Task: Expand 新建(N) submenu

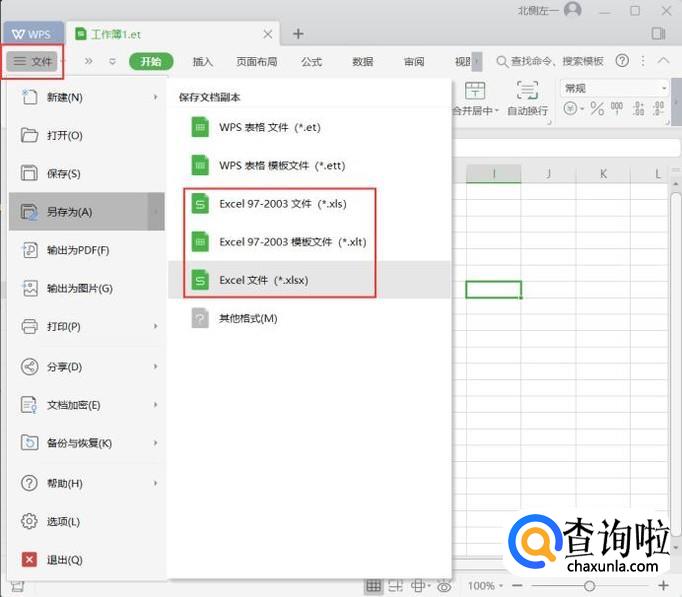Action: [86, 97]
